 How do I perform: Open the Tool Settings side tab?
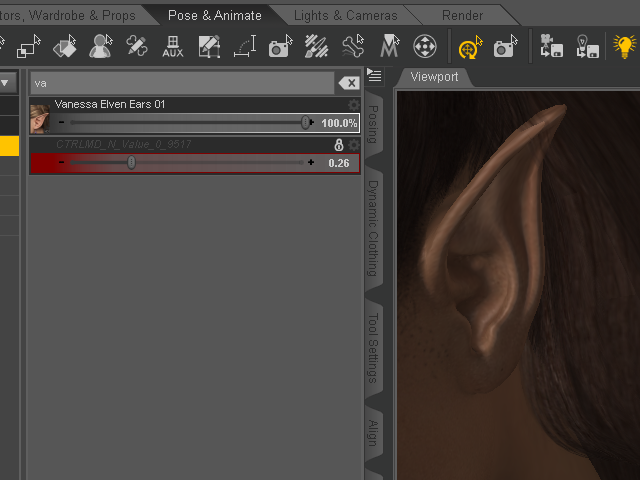point(373,348)
